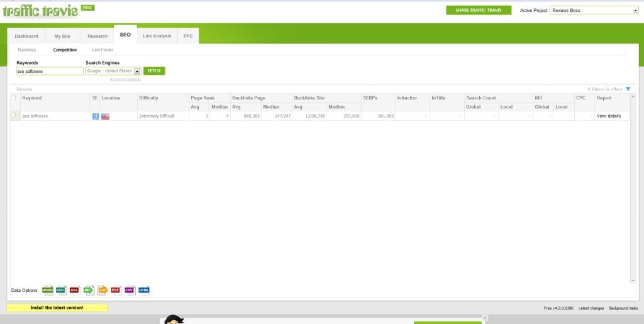This screenshot has height=324, width=644.
Task: Click the results table scroll up arrow
Action: click(x=633, y=96)
